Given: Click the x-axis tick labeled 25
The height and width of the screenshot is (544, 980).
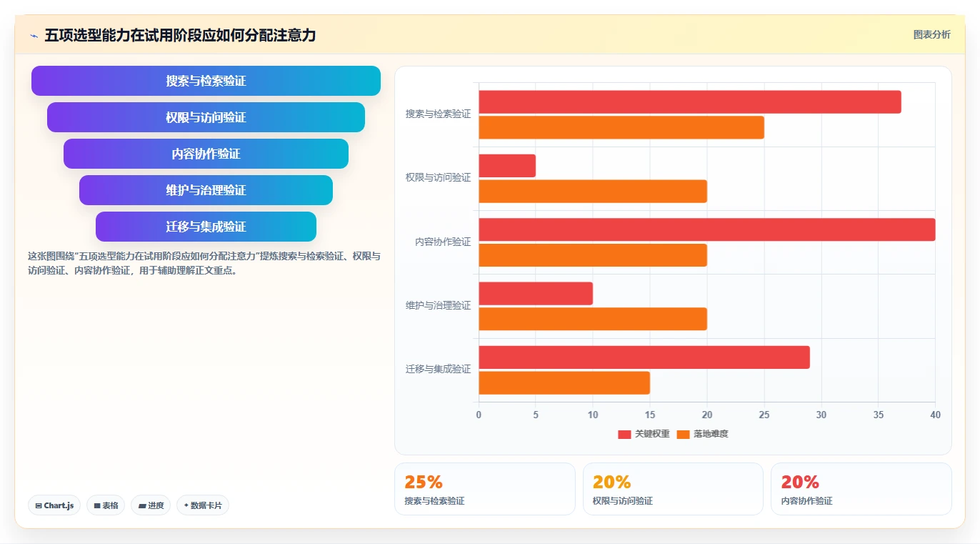Looking at the screenshot, I should (764, 415).
